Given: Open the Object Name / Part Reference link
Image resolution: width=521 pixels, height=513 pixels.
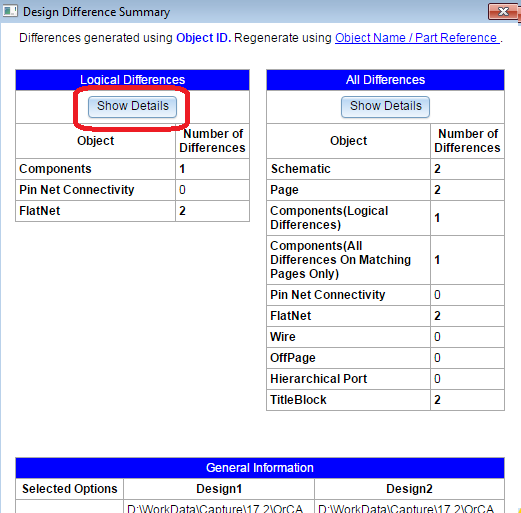Looking at the screenshot, I should (x=417, y=38).
